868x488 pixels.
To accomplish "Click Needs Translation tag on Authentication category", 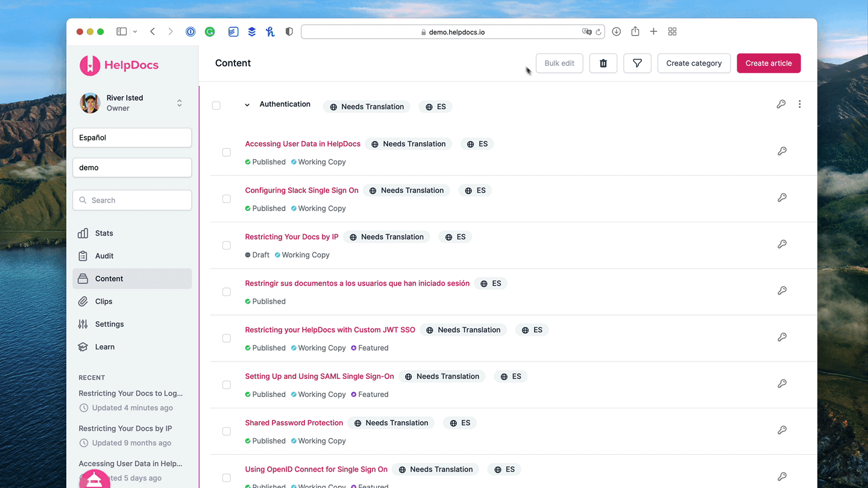I will tap(366, 107).
